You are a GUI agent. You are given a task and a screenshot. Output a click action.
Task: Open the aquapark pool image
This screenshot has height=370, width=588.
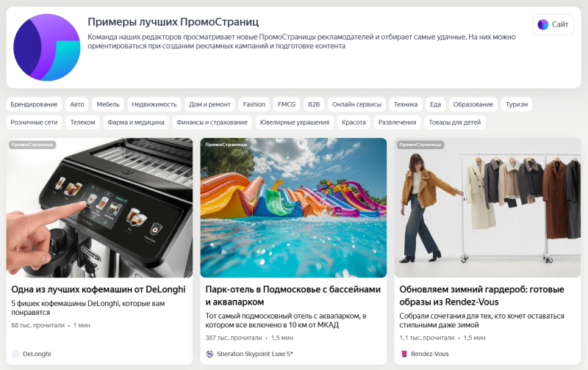[293, 208]
